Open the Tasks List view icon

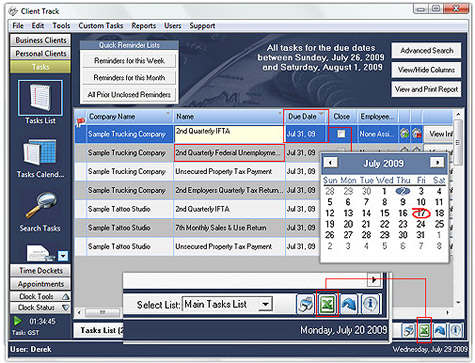tap(40, 98)
